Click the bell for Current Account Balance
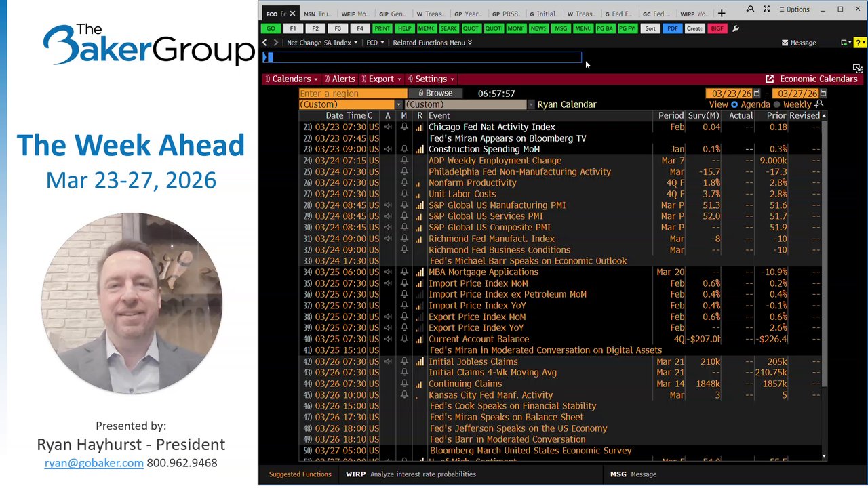The image size is (868, 488). tap(404, 339)
